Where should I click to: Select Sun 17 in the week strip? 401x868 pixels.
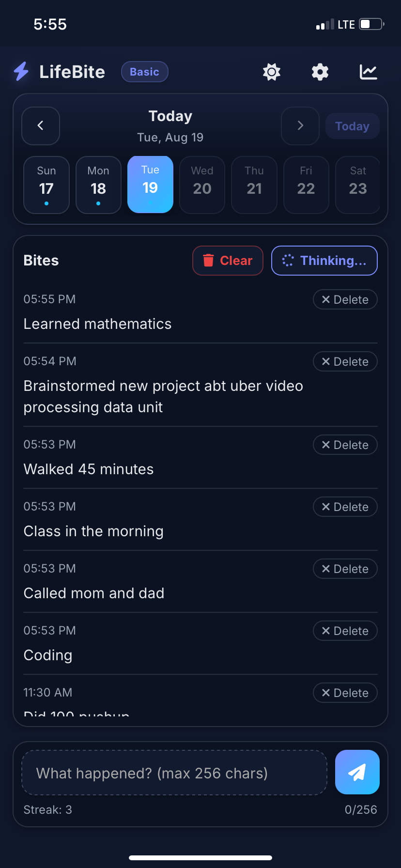46,185
